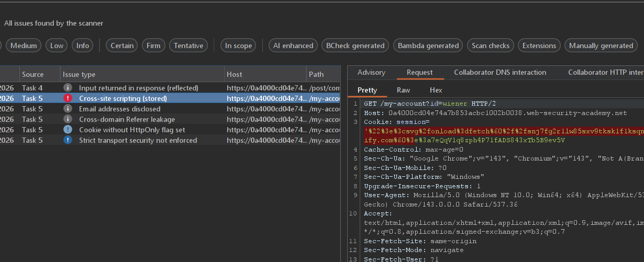Screen dimensions: 644x262
Task: Toggle the Low severity filter
Action: (57, 45)
